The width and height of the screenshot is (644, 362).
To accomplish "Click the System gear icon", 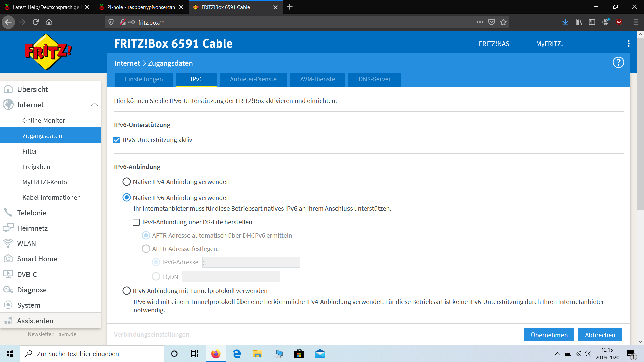I will click(8, 305).
